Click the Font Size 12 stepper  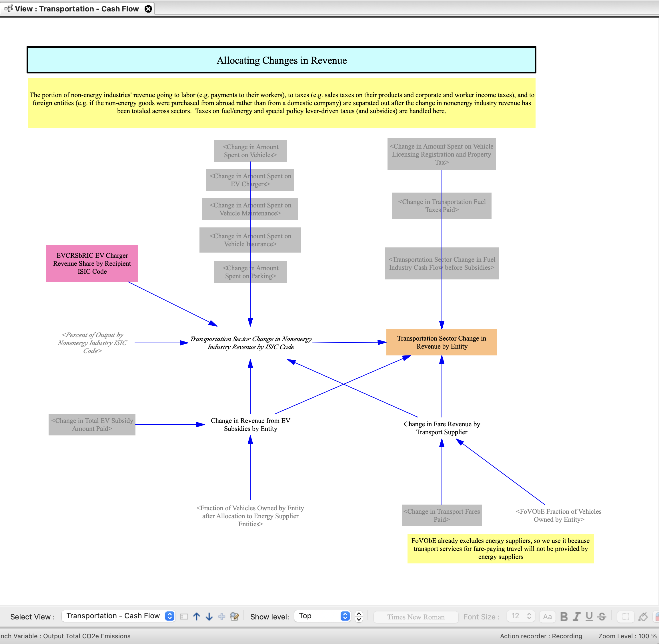(x=521, y=616)
